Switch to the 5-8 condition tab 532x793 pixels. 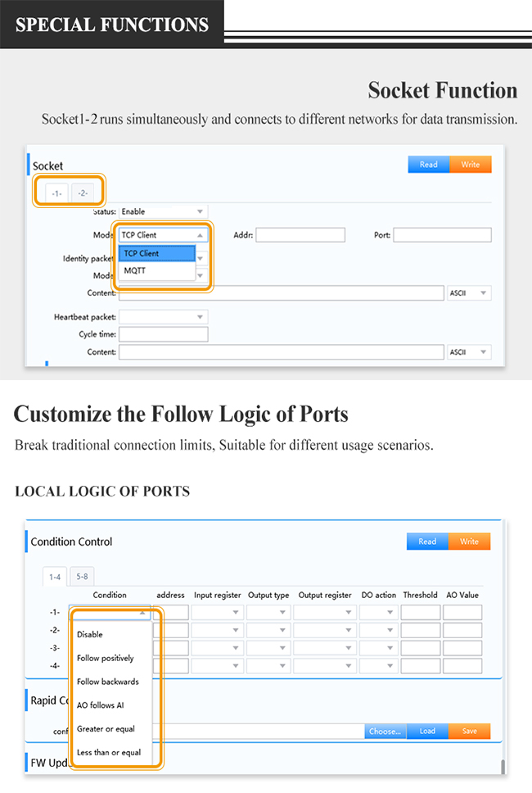pos(83,577)
